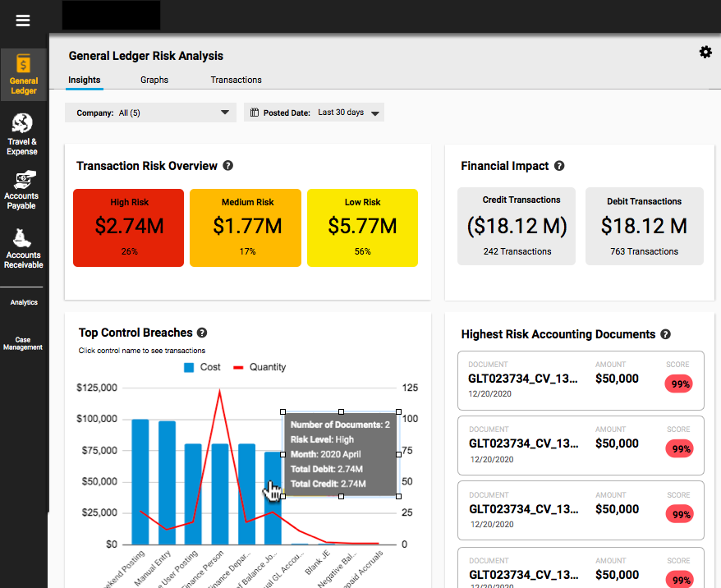Click the General Ledger Risk Analysis title
The width and height of the screenshot is (721, 588).
pos(146,56)
